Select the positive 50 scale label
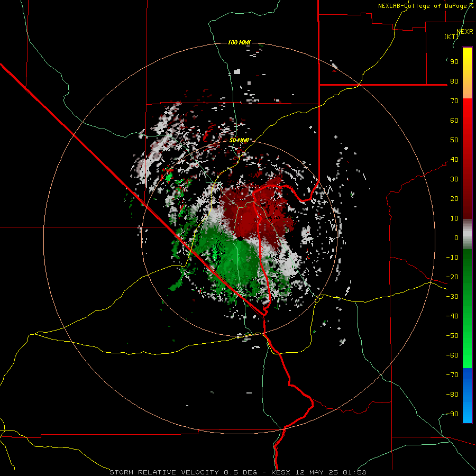This screenshot has height=476, width=476. coord(454,140)
